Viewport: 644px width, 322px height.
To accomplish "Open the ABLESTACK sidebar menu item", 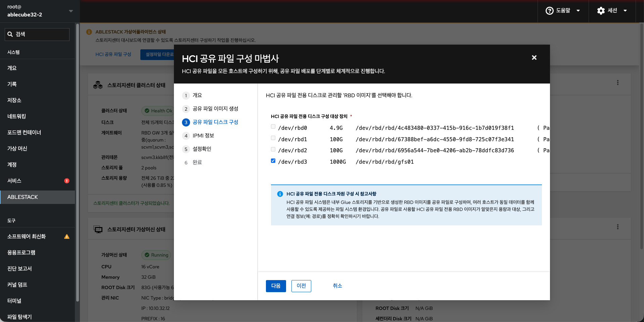I will [x=23, y=197].
